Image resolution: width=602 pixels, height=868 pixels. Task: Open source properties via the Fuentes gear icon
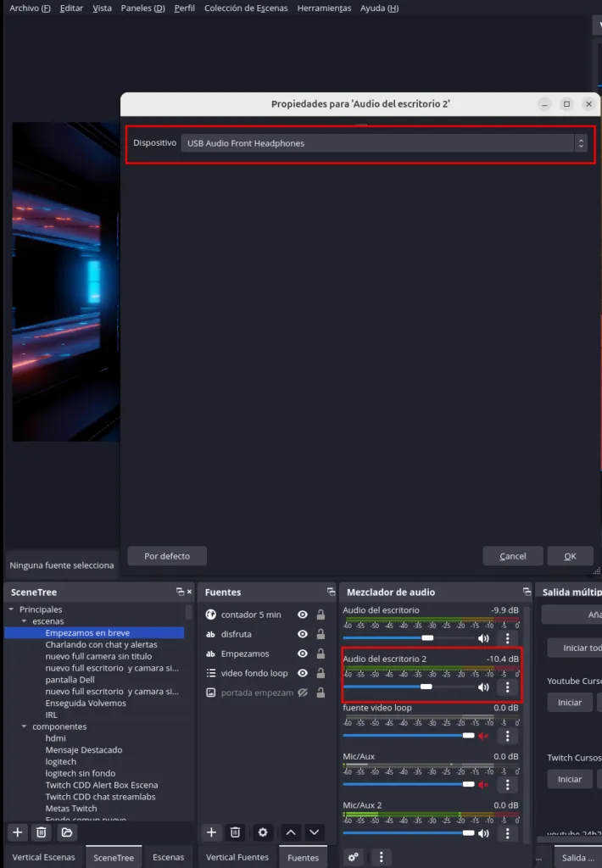coord(263,832)
